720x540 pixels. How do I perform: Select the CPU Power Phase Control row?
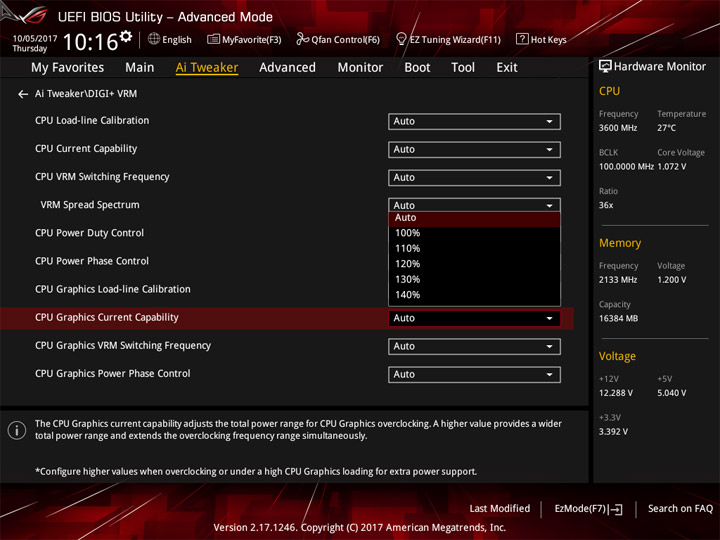[x=92, y=261]
